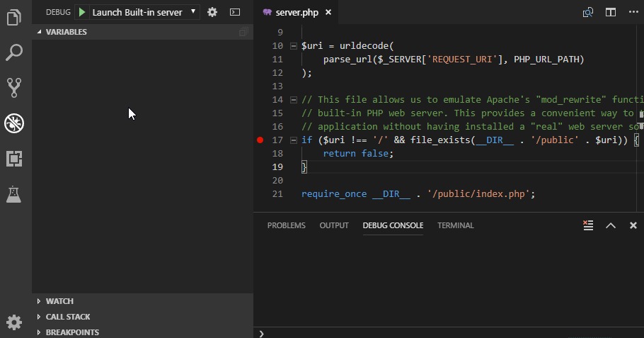Screen dimensions: 644x338
Task: Collapse the Variables section
Action: (x=142, y=32)
